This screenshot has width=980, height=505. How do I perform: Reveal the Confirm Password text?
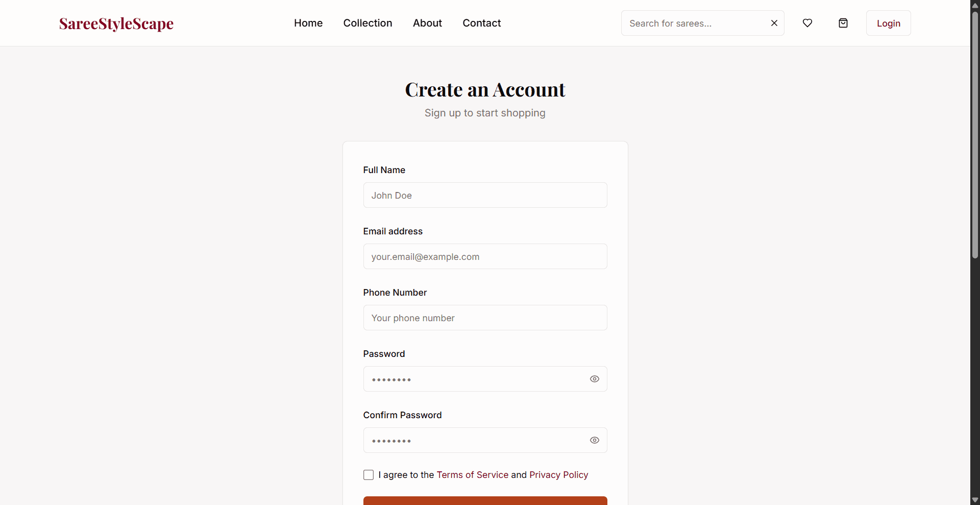(x=594, y=440)
